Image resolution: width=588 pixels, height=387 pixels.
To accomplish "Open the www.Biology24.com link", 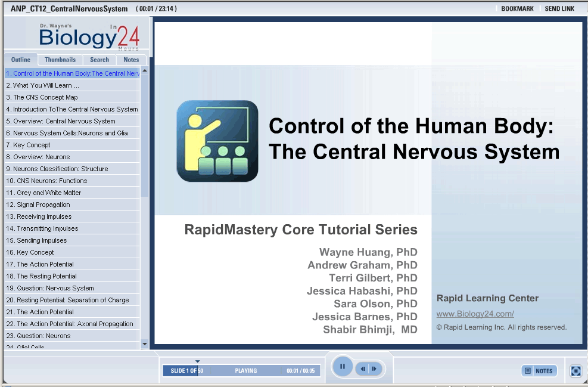I will click(475, 314).
